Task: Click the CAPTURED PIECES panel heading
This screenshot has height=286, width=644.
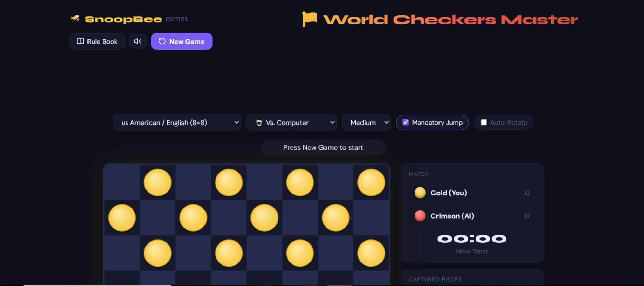Action: click(435, 279)
